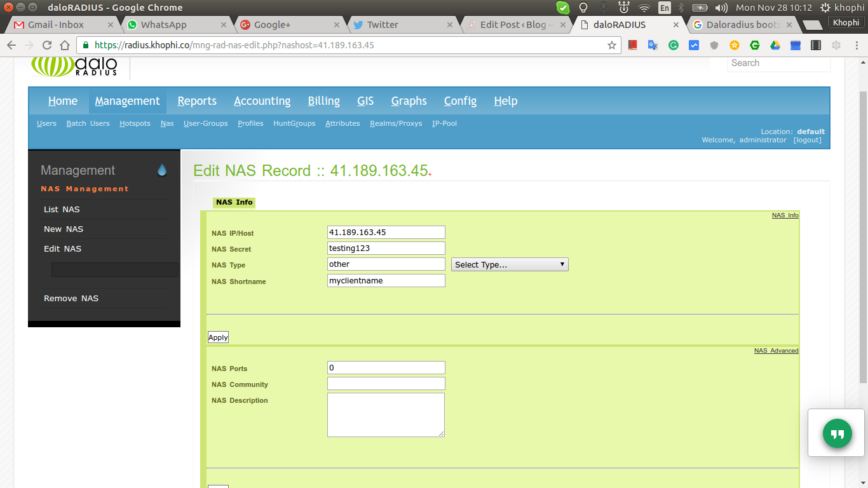Focus the NAS Description text area
Image resolution: width=868 pixels, height=488 pixels.
386,414
